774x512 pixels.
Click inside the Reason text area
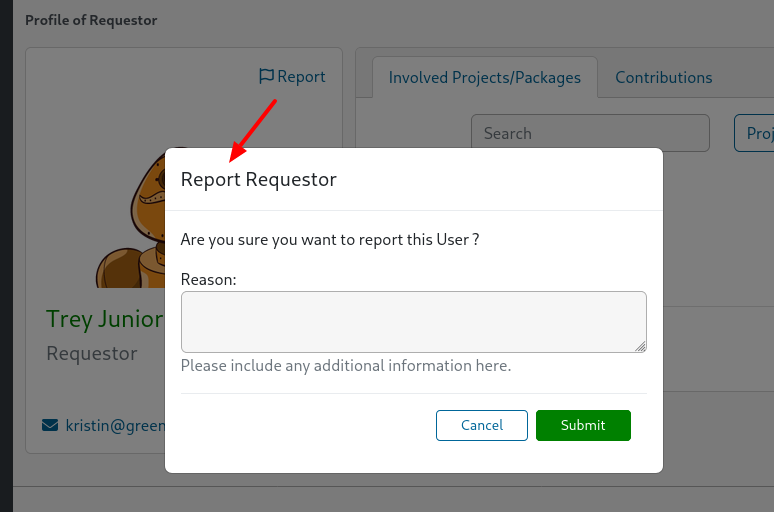click(412, 321)
